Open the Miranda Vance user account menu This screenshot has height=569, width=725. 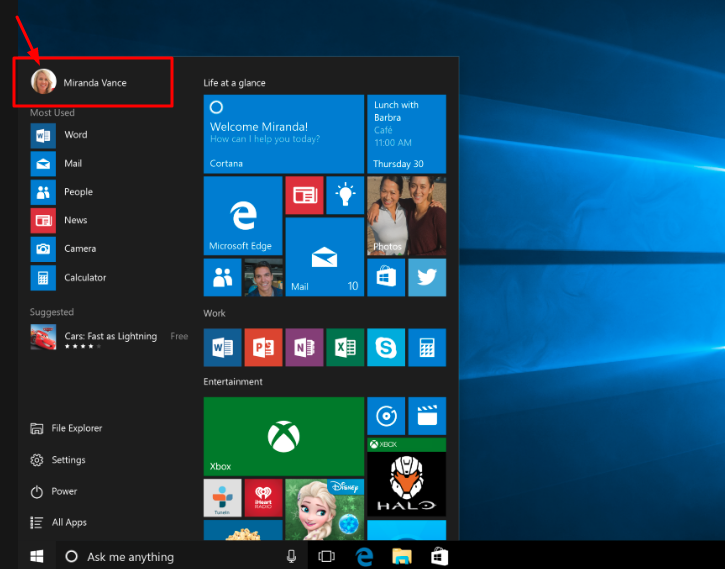[79, 82]
